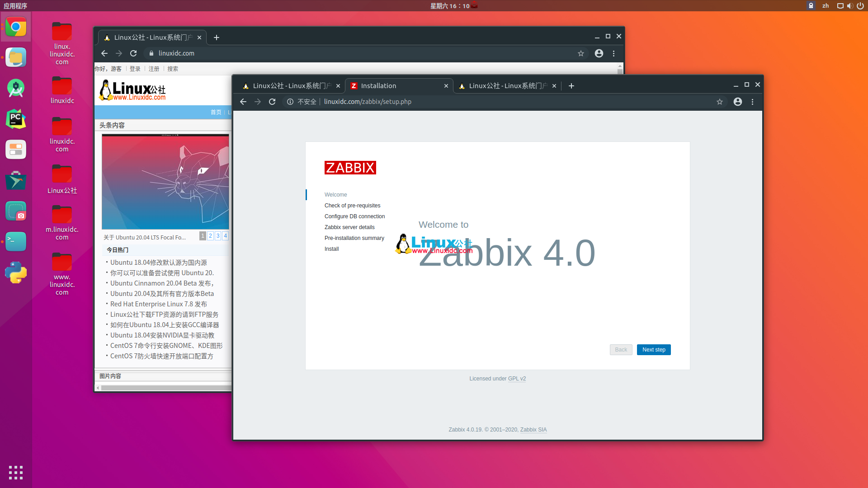This screenshot has height=488, width=868.
Task: Bookmark linuxidc.com in back window
Action: coord(581,53)
